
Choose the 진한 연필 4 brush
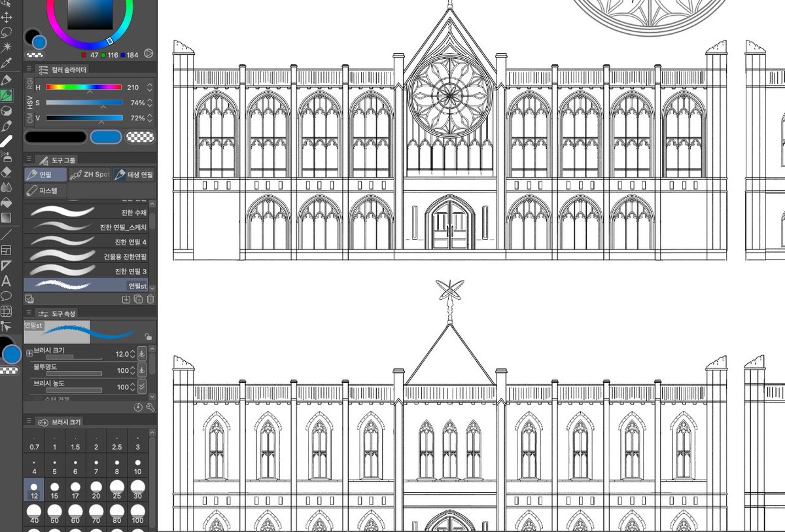[x=86, y=241]
